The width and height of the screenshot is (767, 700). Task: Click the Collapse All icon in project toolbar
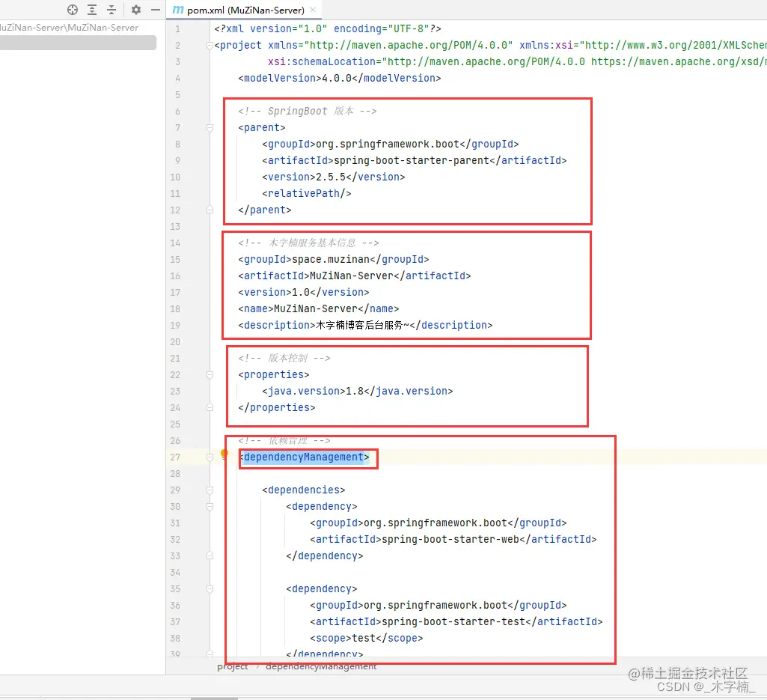(111, 10)
